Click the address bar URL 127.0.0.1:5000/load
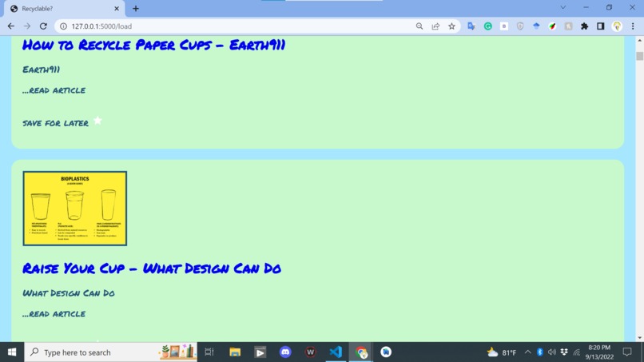Image resolution: width=644 pixels, height=362 pixels. [x=101, y=26]
